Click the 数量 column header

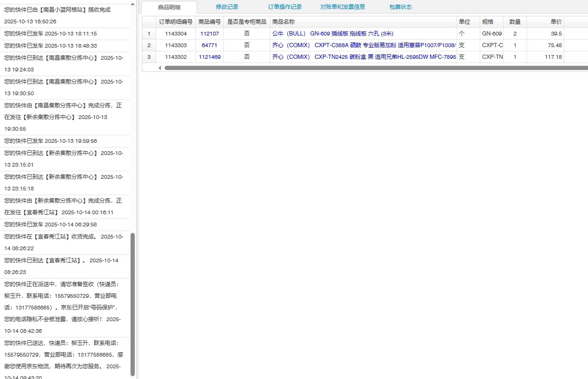(515, 22)
